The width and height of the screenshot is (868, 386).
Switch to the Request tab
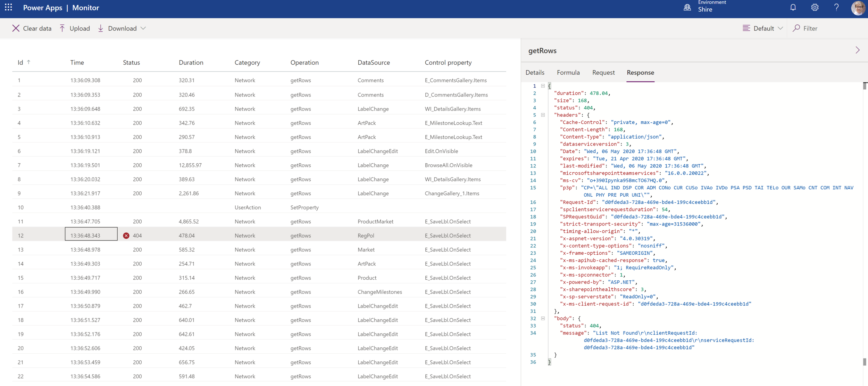[x=603, y=73]
